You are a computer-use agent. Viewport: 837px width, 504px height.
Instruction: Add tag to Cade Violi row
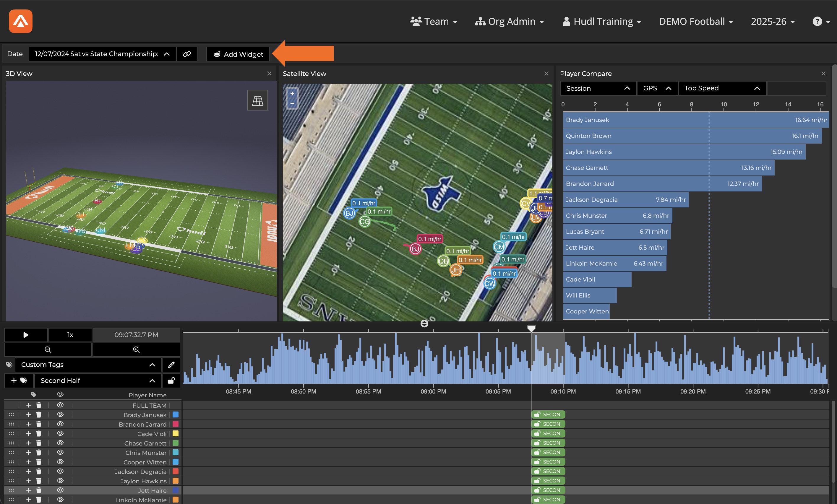[x=29, y=434]
